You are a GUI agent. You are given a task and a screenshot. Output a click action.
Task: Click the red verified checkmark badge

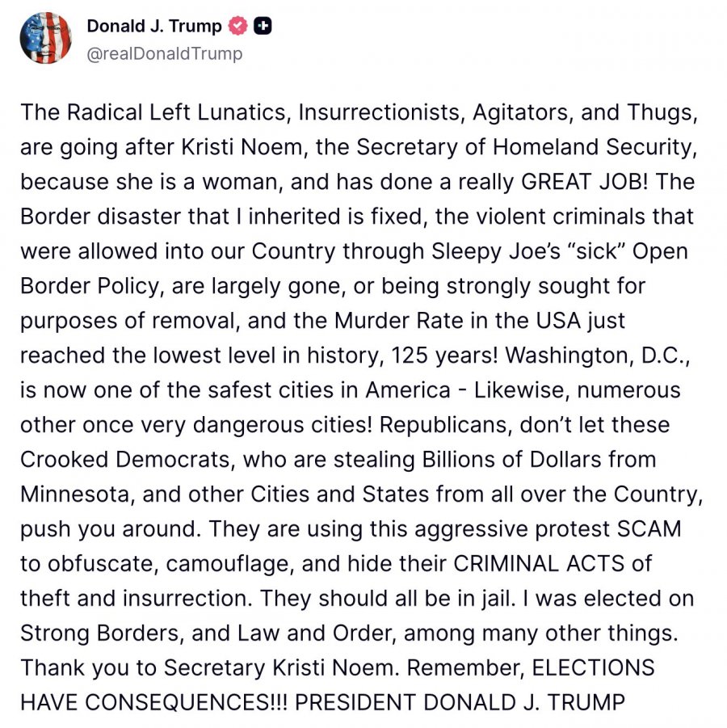click(237, 26)
